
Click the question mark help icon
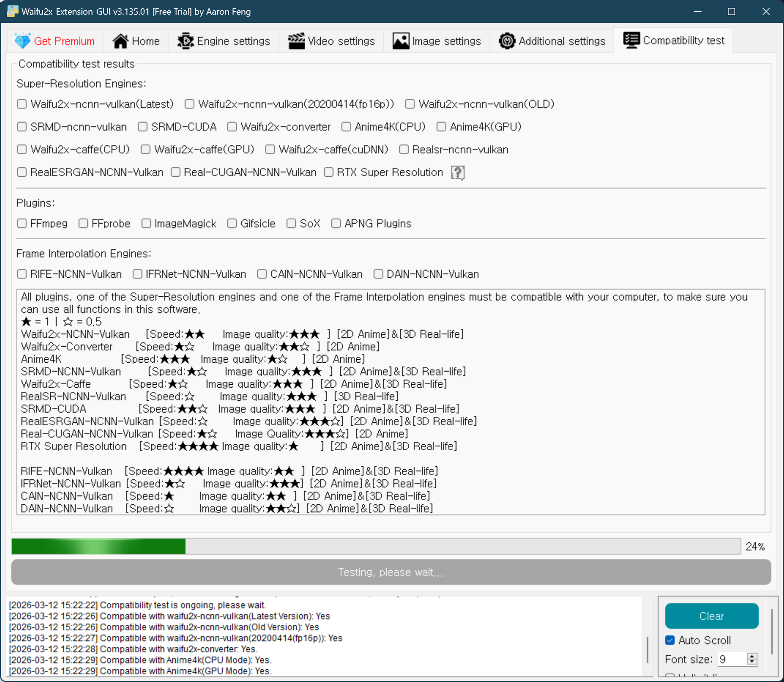pos(458,172)
